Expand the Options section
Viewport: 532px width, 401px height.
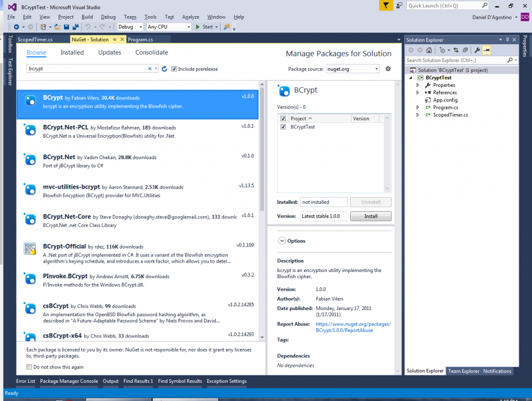(282, 241)
